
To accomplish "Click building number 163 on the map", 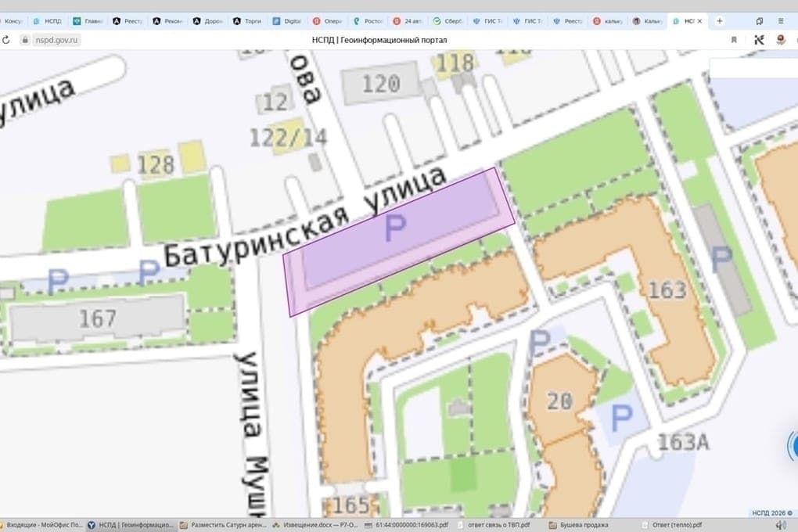I will click(x=667, y=290).
